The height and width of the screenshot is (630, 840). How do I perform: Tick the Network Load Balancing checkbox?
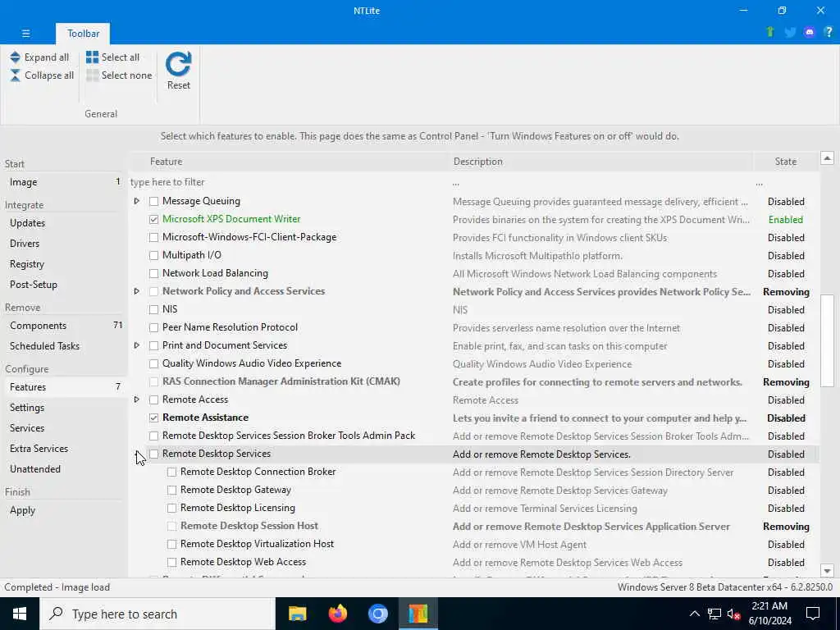click(x=153, y=274)
